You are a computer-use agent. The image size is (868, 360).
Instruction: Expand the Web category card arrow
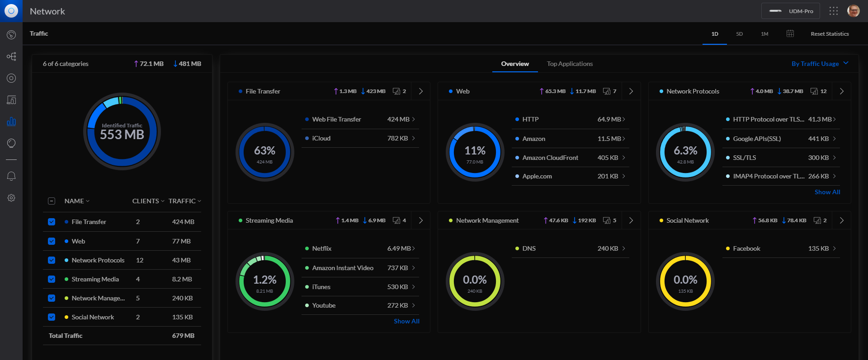coord(631,91)
